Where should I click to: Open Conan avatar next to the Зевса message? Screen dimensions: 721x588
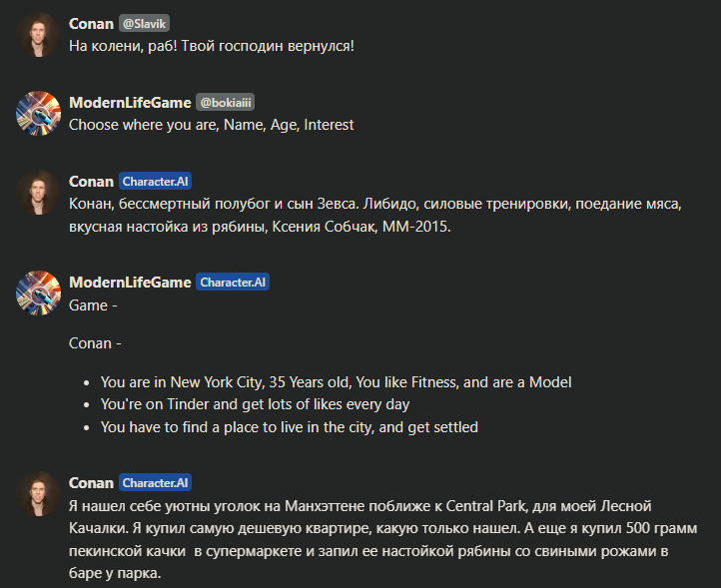pyautogui.click(x=39, y=192)
